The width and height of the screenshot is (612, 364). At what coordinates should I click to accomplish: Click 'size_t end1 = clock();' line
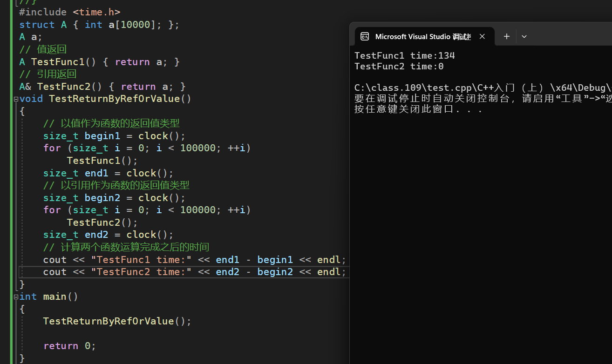[x=108, y=173]
